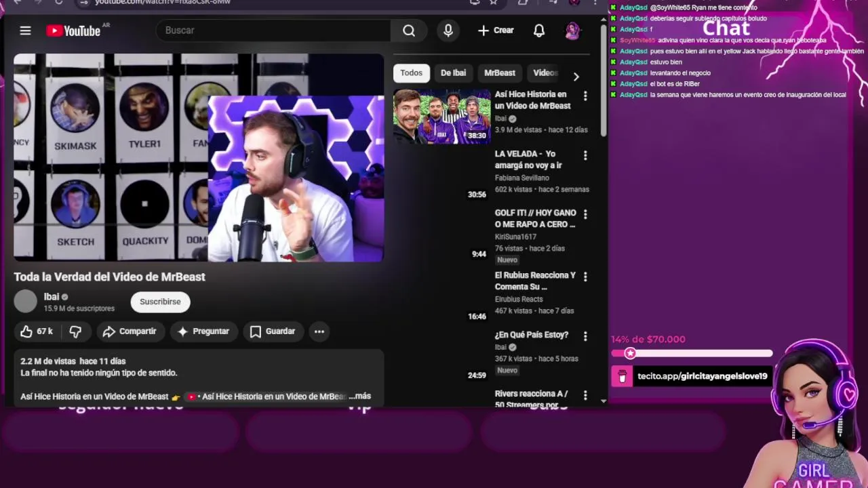The width and height of the screenshot is (868, 488).
Task: Open El Rubius Reacciona Y Comenta title
Action: (535, 281)
